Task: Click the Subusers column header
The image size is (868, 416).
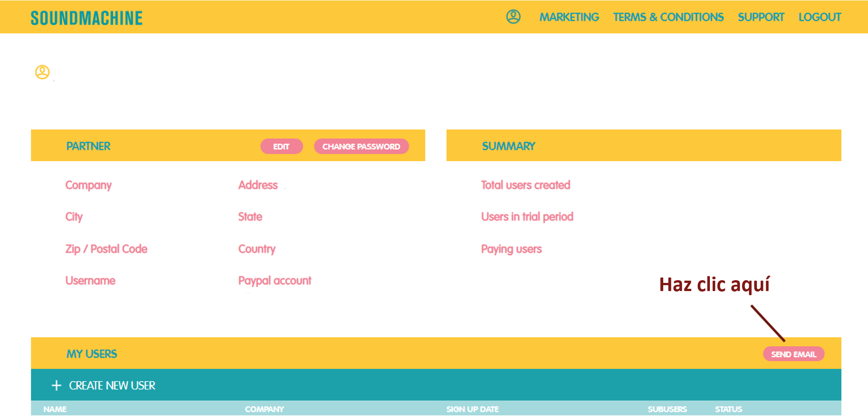Action: click(667, 409)
